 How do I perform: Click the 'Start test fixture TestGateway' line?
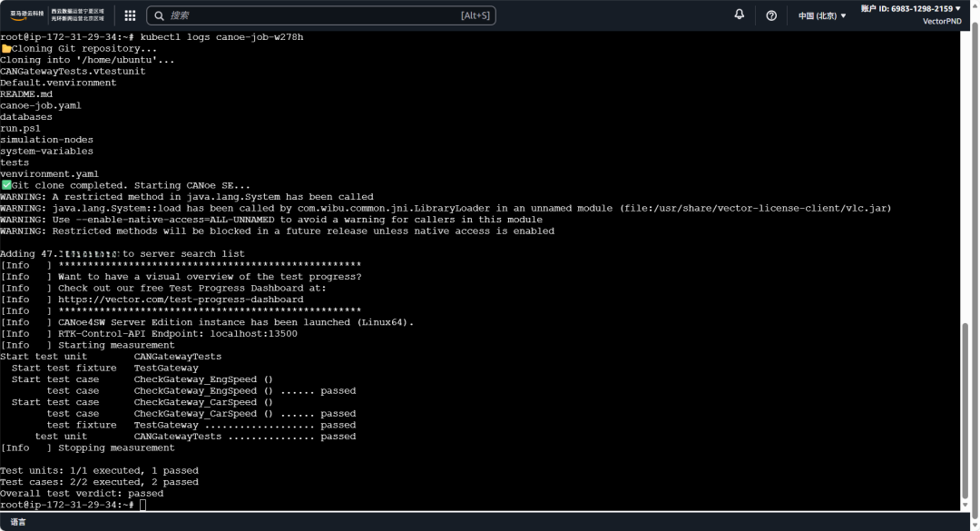[x=104, y=369]
